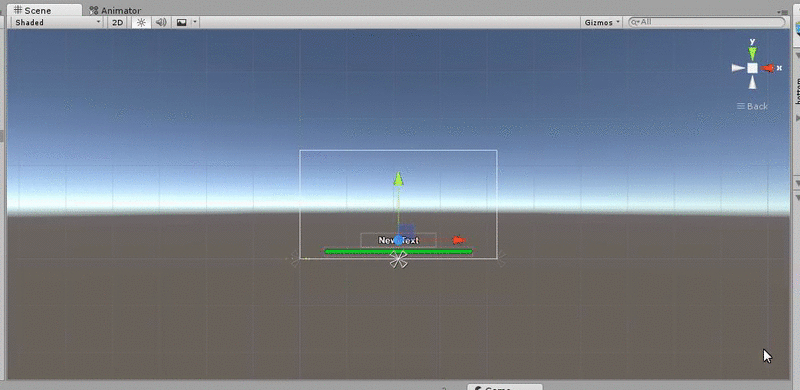Click the scene search field labeled All
The image size is (800, 390).
[x=707, y=22]
